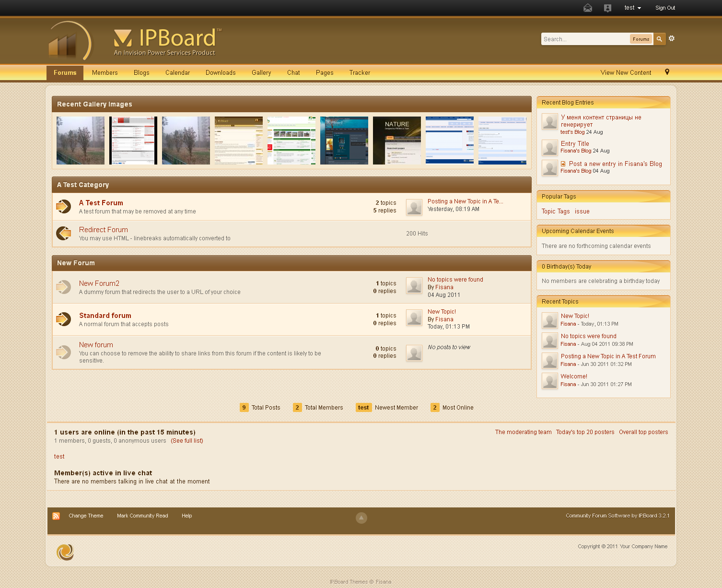Open the NATURE gallery thumbnail
722x588 pixels.
(397, 141)
